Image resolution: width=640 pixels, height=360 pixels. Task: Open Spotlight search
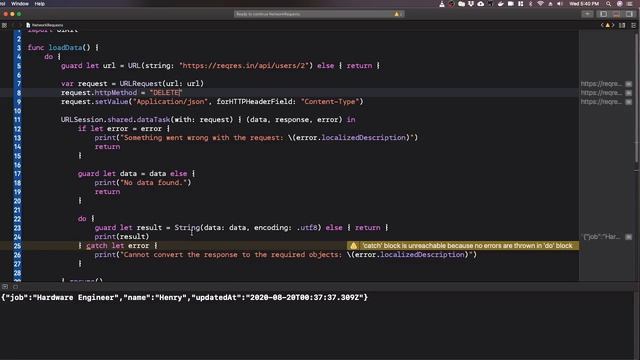pyautogui.click(x=609, y=4)
